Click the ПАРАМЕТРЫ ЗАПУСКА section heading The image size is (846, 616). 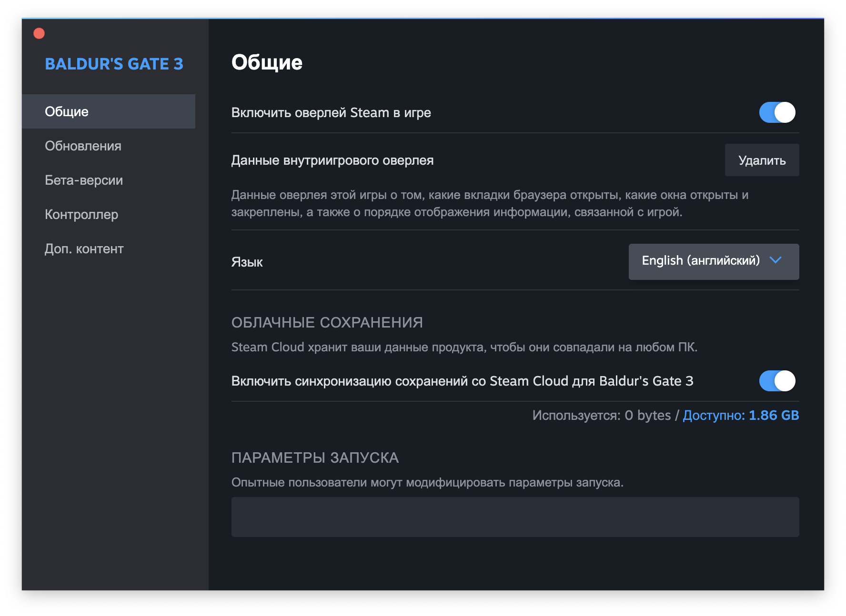coord(315,458)
